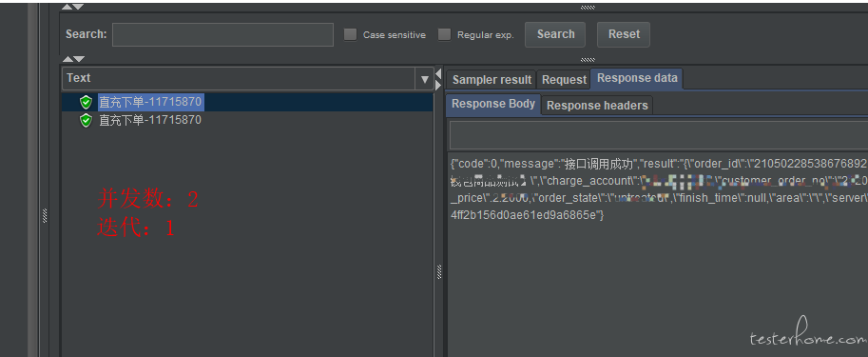Click the green success shield of the first sample

point(86,102)
